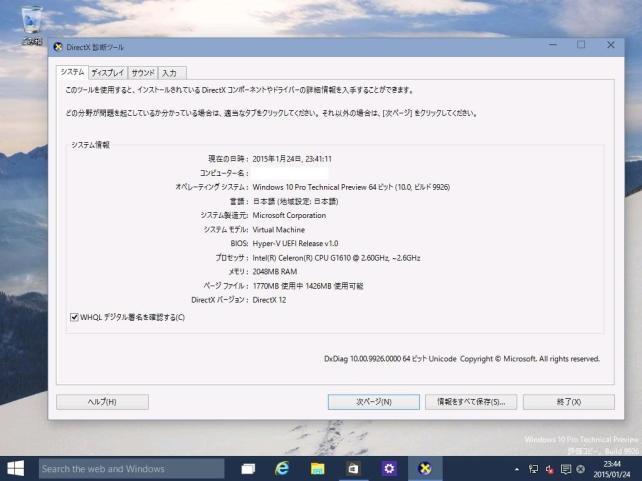The height and width of the screenshot is (481, 642).
Task: Open the network tray icon
Action: tap(533, 469)
